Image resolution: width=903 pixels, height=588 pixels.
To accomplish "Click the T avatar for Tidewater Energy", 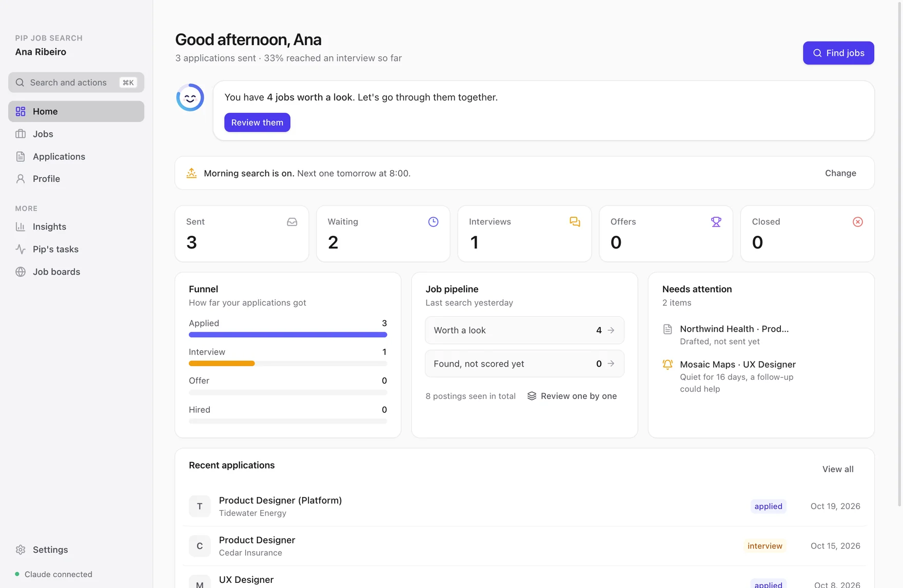I will point(200,506).
